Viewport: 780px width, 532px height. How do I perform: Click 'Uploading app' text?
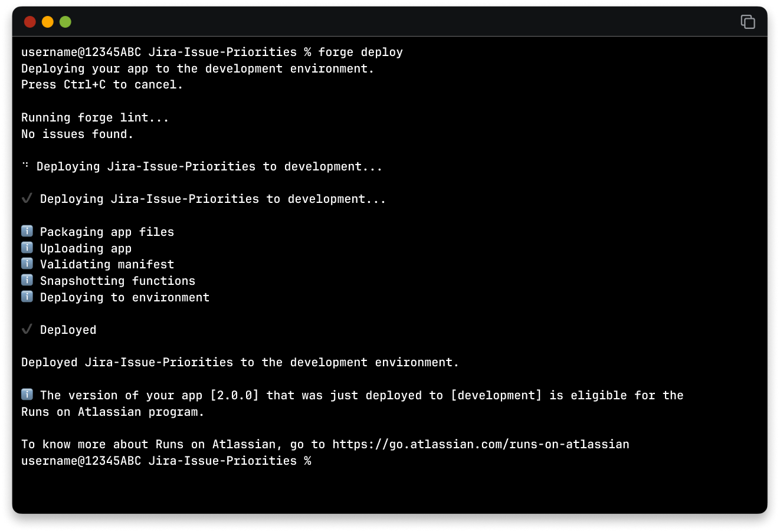(86, 248)
